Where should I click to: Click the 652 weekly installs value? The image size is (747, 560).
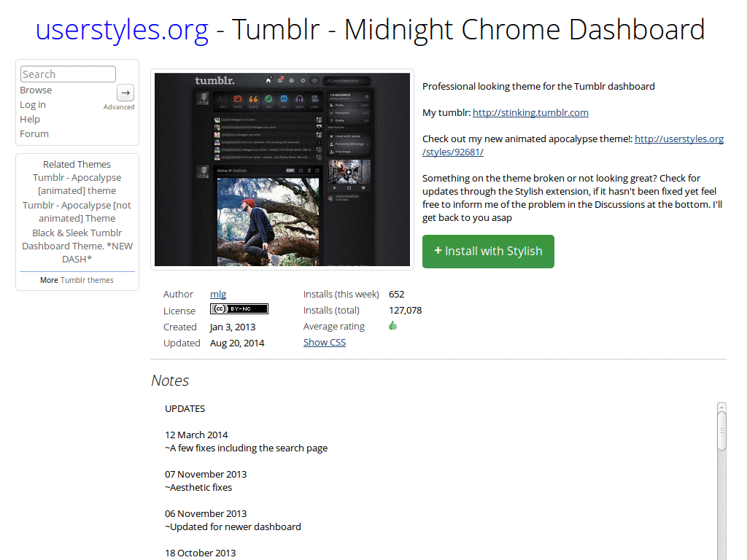click(396, 295)
